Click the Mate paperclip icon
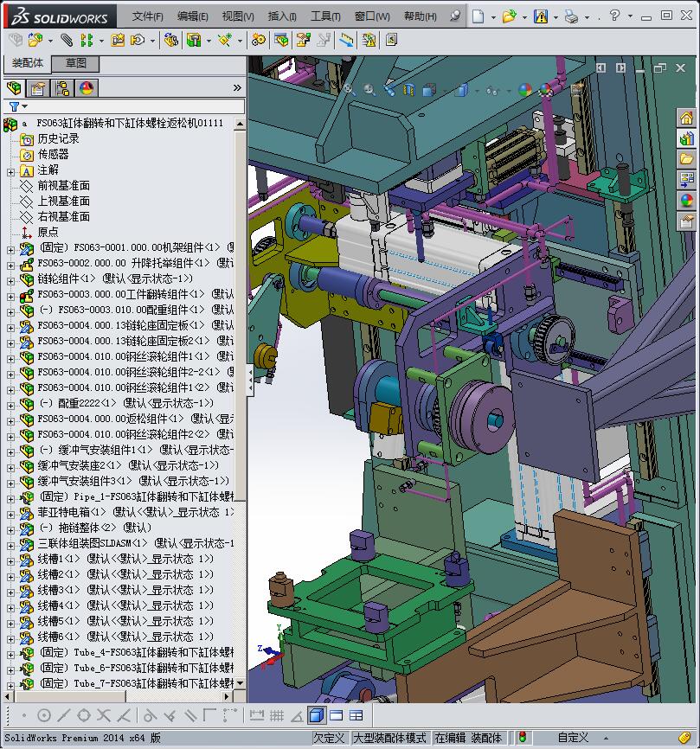Image resolution: width=700 pixels, height=749 pixels. tap(67, 40)
